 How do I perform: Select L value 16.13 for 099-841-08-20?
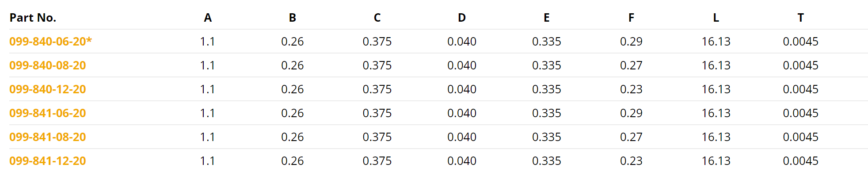click(x=716, y=137)
